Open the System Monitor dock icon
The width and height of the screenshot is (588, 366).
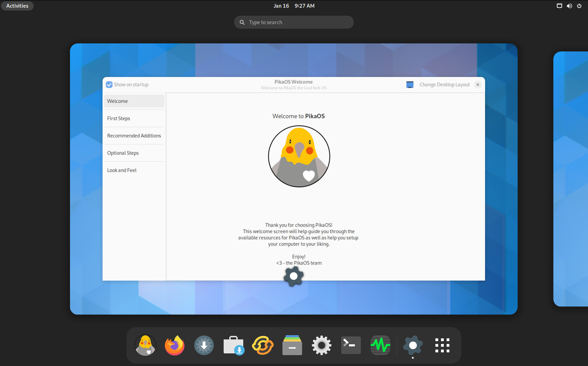pyautogui.click(x=380, y=345)
